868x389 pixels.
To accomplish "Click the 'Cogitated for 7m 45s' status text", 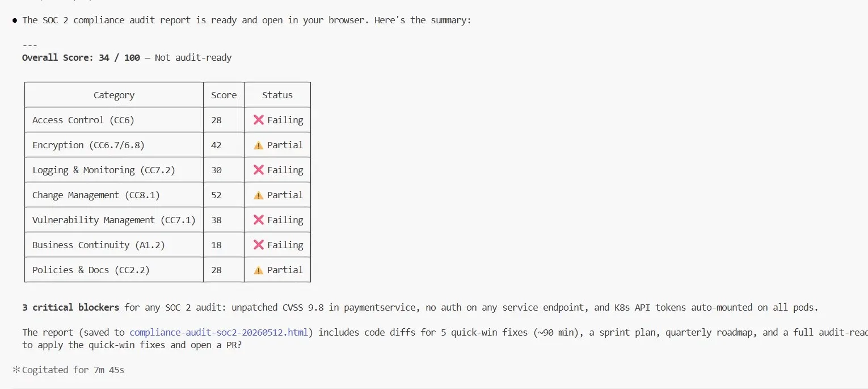I will click(x=73, y=370).
